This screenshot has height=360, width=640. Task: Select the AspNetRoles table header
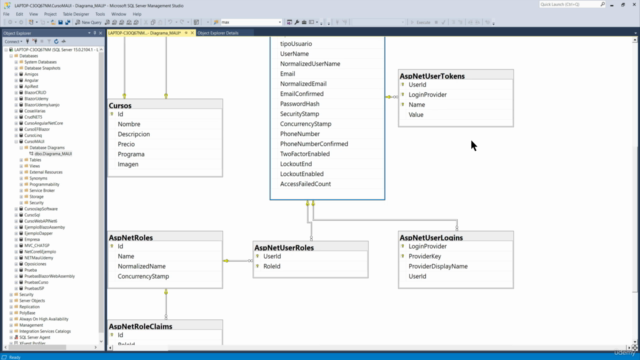165,238
